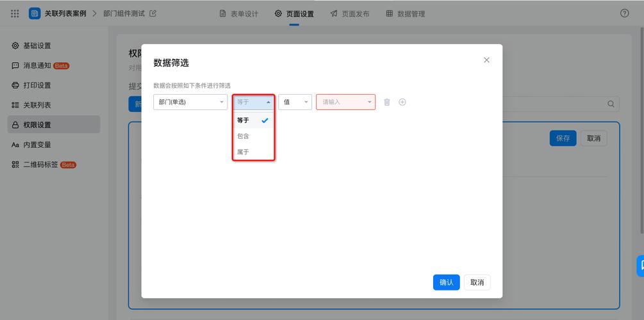Click the page vertical scrollbar

(642, 131)
